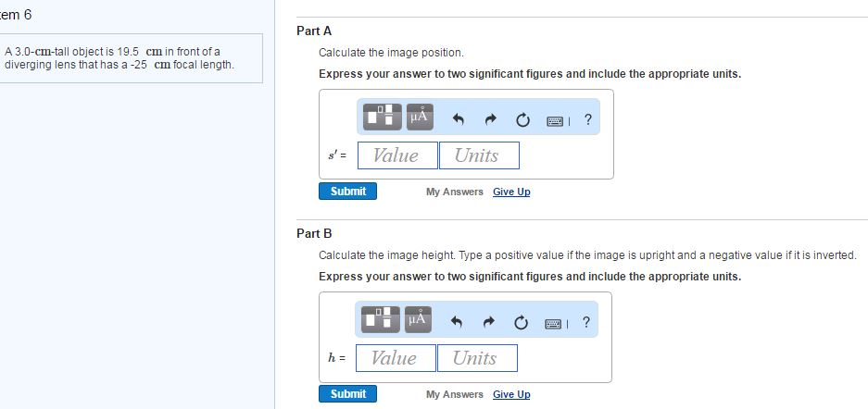Image resolution: width=868 pixels, height=409 pixels.
Task: Click the help question mark in Part A
Action: coord(588,118)
